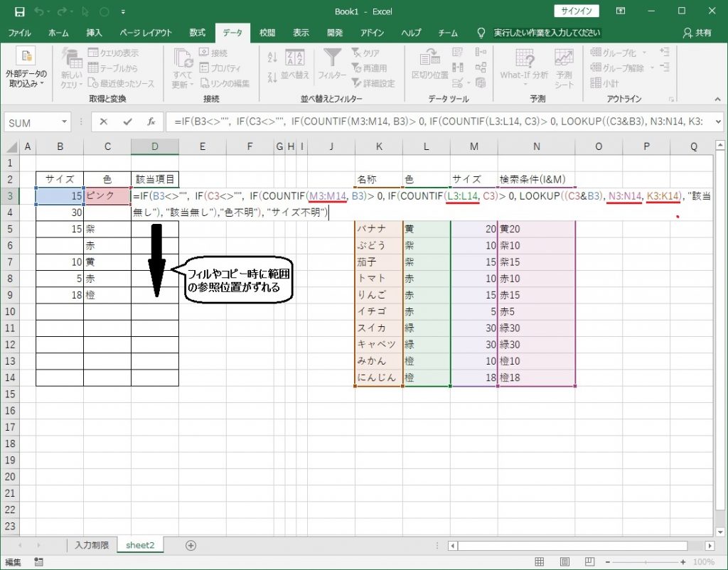728x570 pixels.
Task: Click the Enter checkmark in formula bar
Action: coord(127,122)
